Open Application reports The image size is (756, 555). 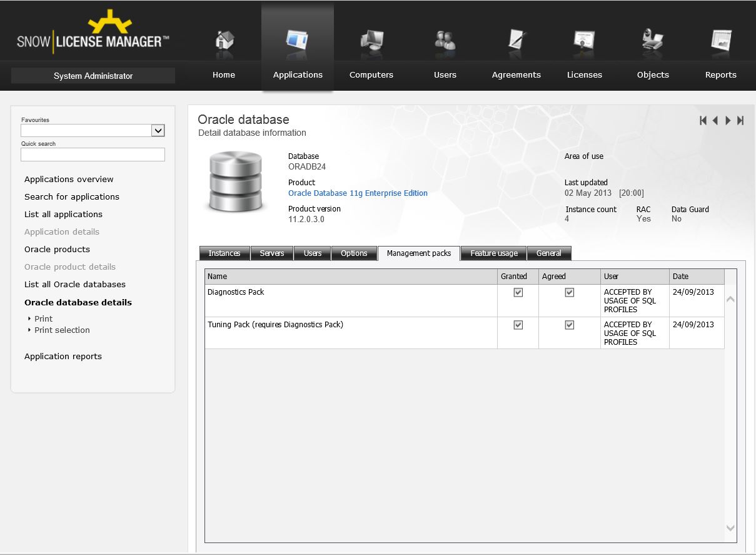coord(63,356)
